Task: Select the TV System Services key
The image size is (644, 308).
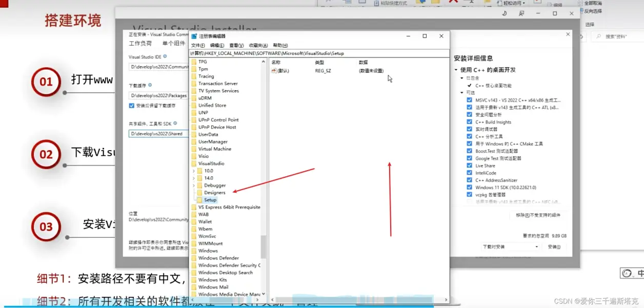Action: pos(218,91)
